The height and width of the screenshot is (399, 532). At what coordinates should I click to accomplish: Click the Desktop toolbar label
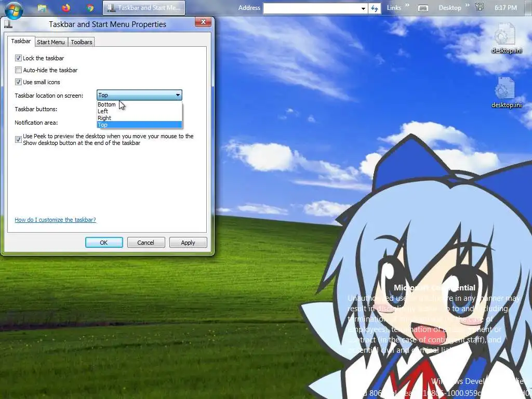coord(450,8)
